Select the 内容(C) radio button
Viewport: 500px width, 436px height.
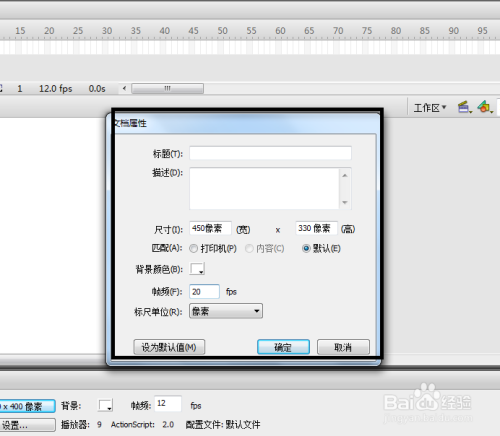(x=249, y=249)
